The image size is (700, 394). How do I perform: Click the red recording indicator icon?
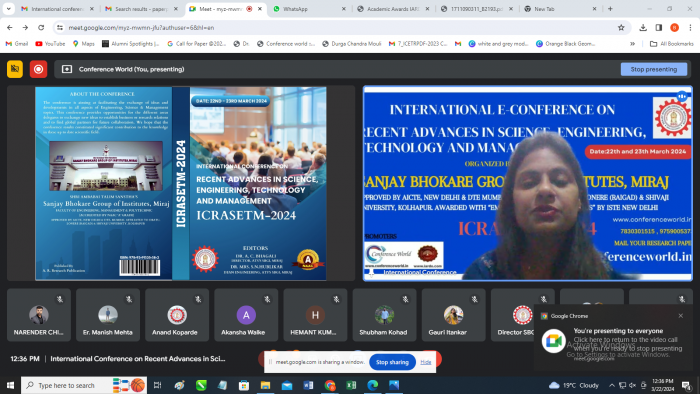(x=38, y=69)
